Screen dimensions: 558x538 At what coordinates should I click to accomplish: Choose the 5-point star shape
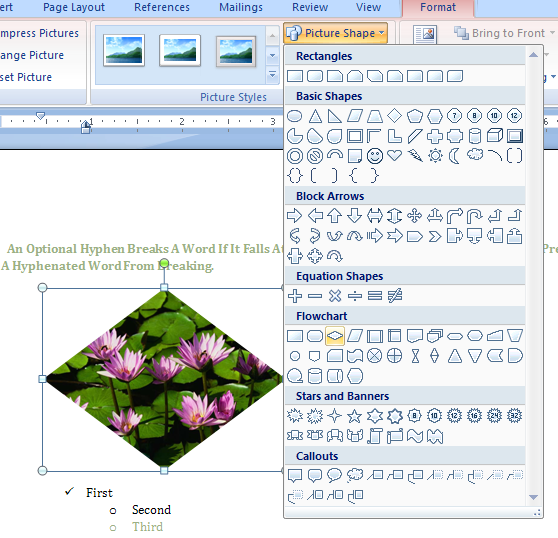(354, 416)
